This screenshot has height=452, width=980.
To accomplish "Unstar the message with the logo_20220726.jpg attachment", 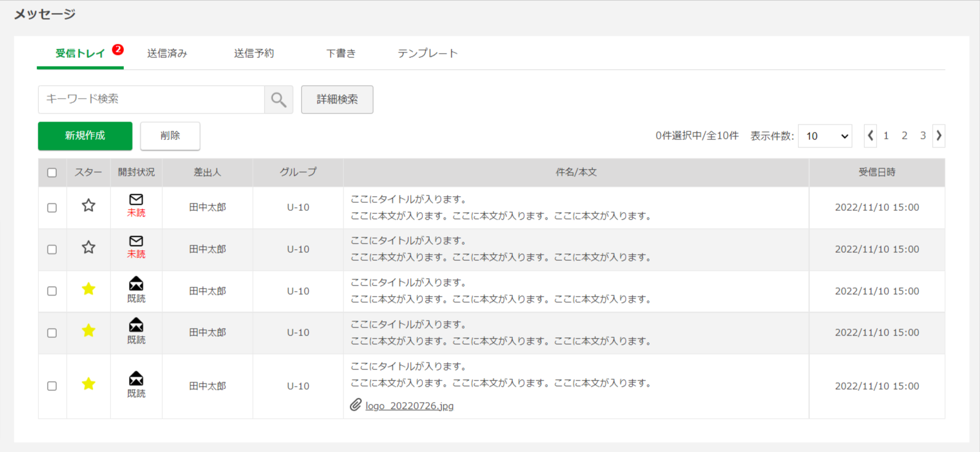I will click(x=89, y=384).
